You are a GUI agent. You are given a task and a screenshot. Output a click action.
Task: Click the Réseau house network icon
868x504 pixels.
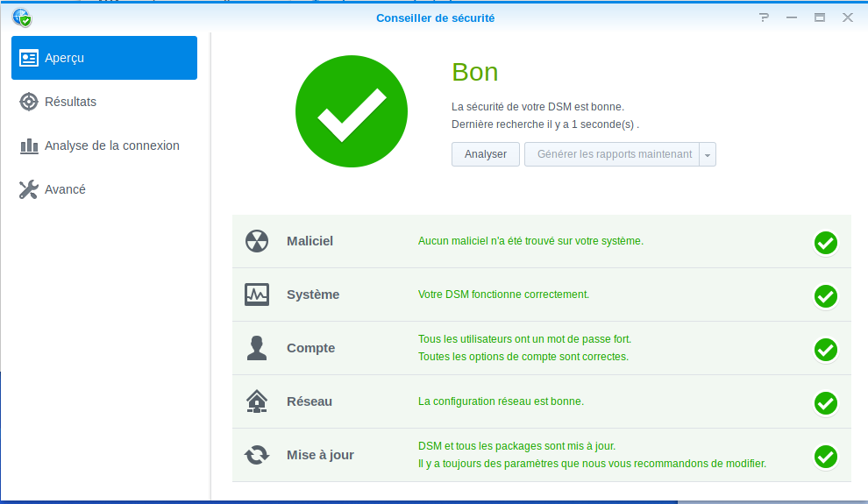click(256, 401)
